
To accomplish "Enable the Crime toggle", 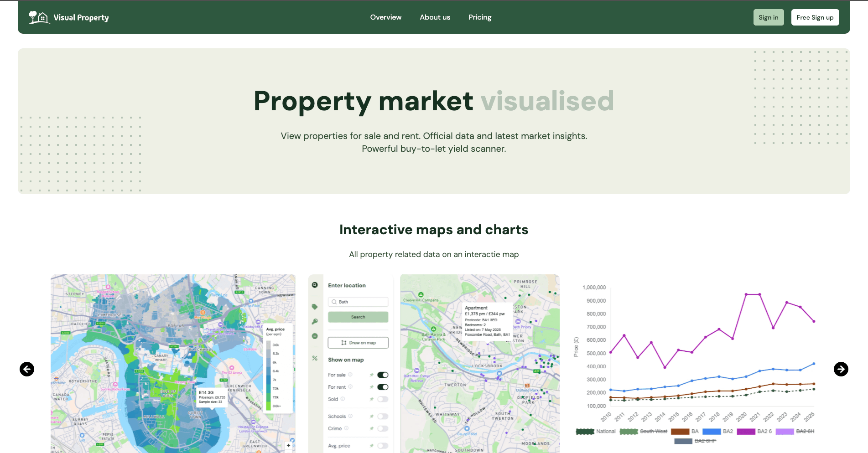I will coord(383,428).
